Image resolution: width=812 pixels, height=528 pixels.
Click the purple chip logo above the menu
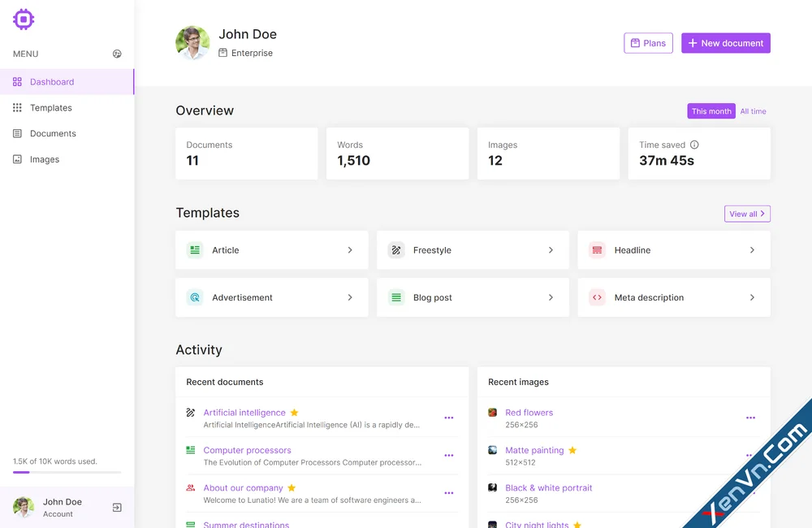click(24, 19)
